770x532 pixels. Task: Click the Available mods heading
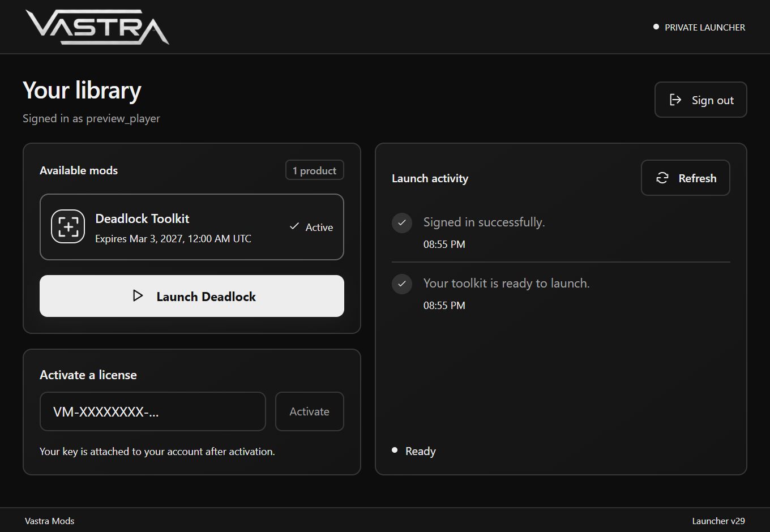tap(79, 170)
